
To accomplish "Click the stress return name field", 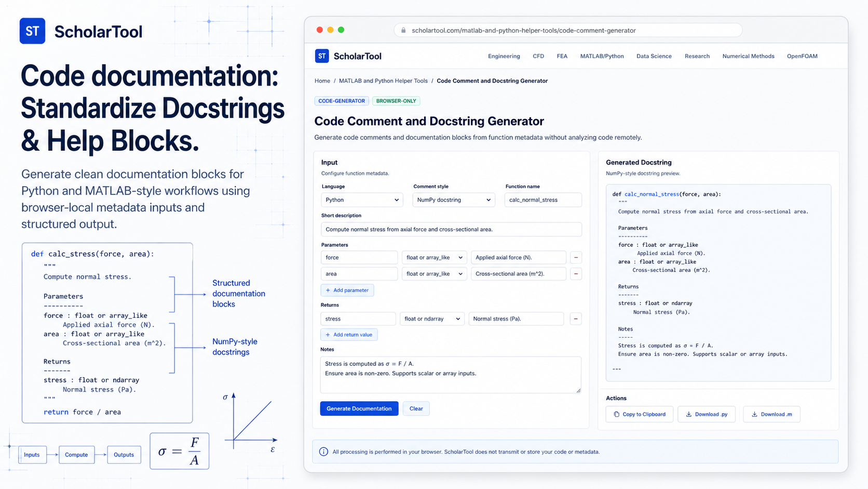I will [358, 319].
